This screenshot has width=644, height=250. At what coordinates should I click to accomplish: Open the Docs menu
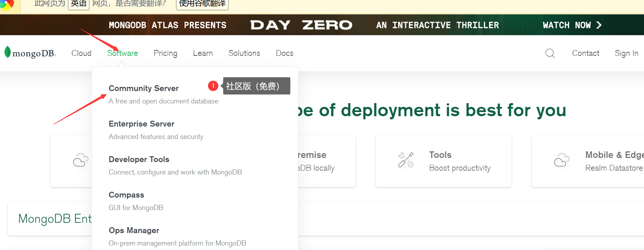click(284, 53)
